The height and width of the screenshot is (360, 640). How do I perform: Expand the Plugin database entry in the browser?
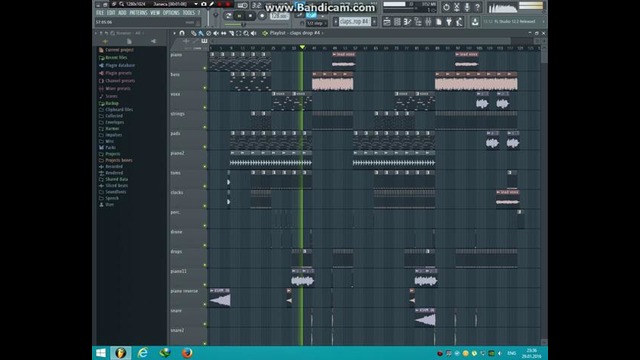pos(120,65)
